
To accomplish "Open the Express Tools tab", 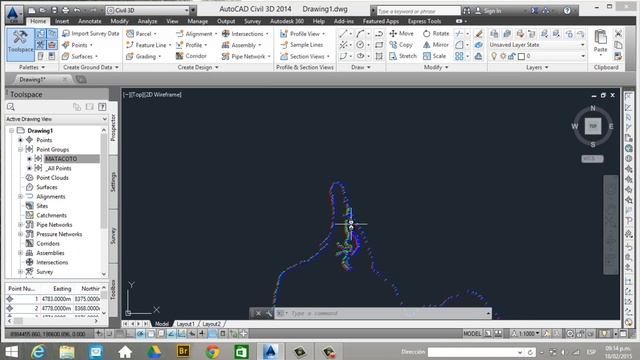I will (424, 21).
